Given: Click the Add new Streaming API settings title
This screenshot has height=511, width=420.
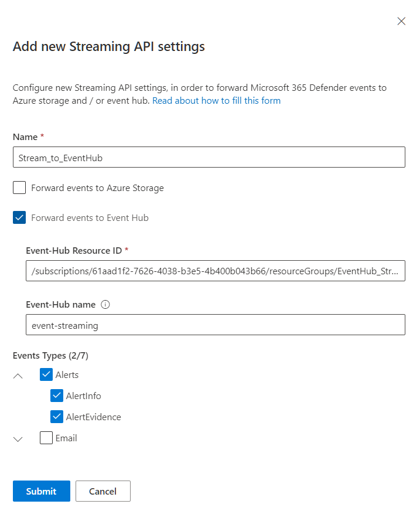Looking at the screenshot, I should point(108,46).
